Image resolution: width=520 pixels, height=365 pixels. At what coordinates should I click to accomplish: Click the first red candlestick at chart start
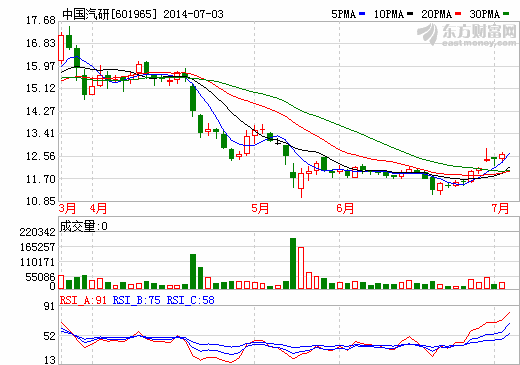[x=61, y=47]
